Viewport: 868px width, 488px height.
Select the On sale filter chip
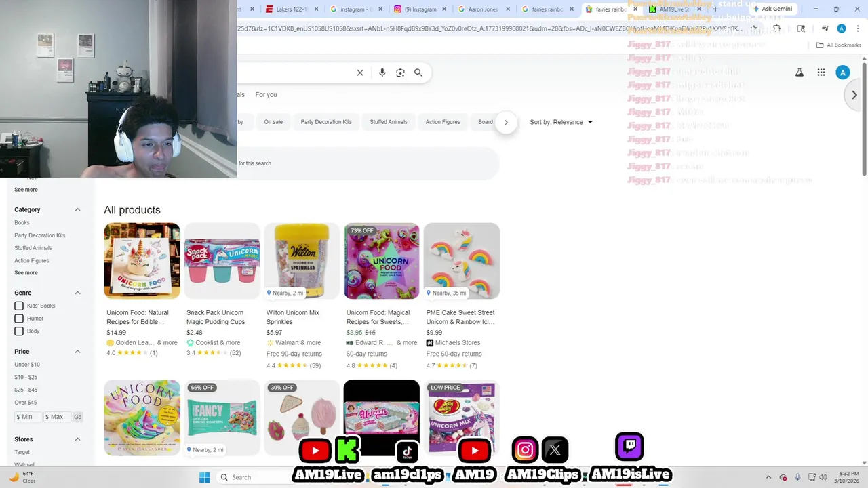(273, 122)
